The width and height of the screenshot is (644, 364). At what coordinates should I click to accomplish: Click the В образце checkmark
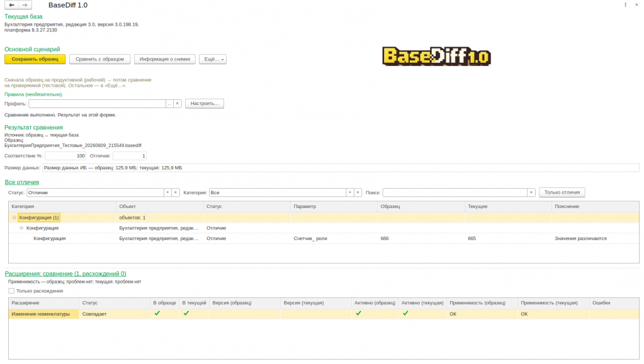[x=157, y=313]
